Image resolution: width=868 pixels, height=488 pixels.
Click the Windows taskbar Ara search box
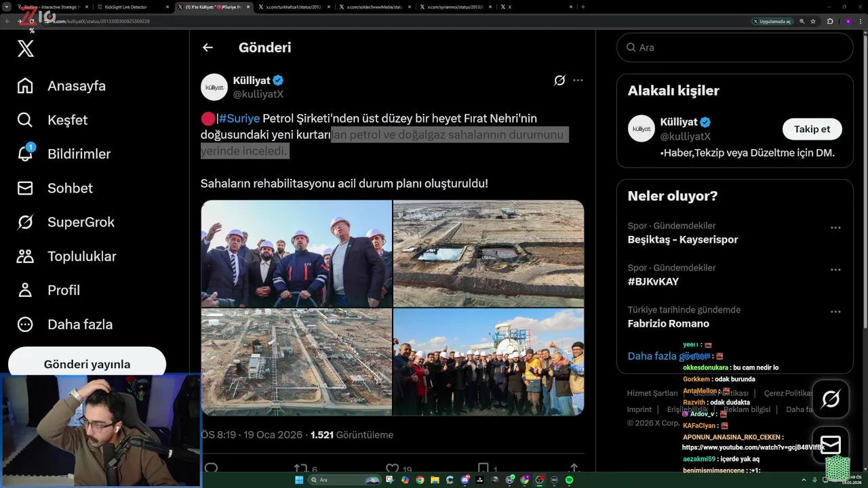[344, 480]
